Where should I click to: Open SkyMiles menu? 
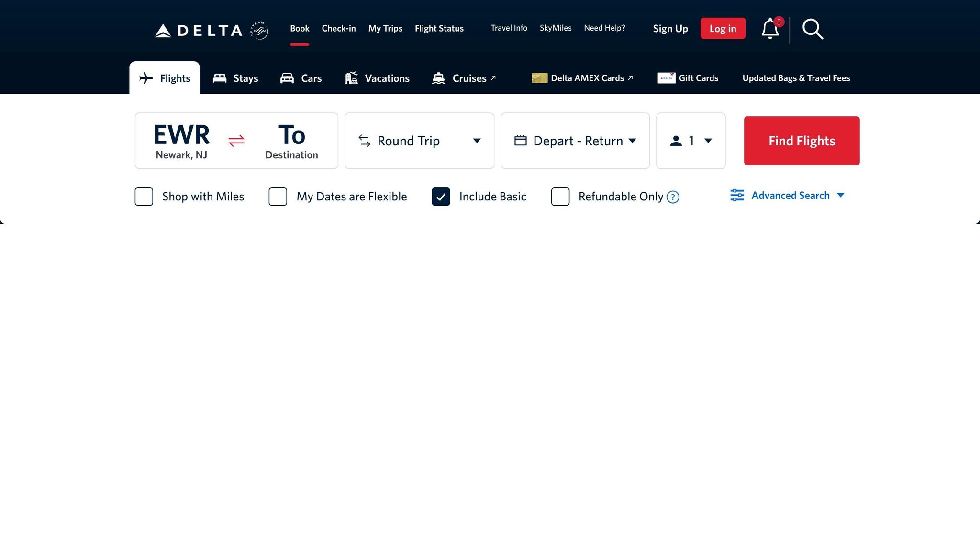coord(556,28)
